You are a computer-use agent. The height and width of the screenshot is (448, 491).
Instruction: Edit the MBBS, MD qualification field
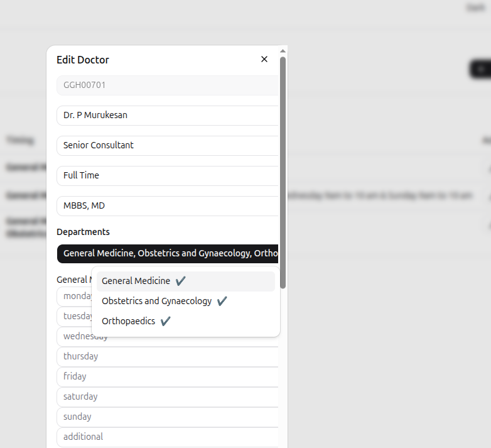168,205
